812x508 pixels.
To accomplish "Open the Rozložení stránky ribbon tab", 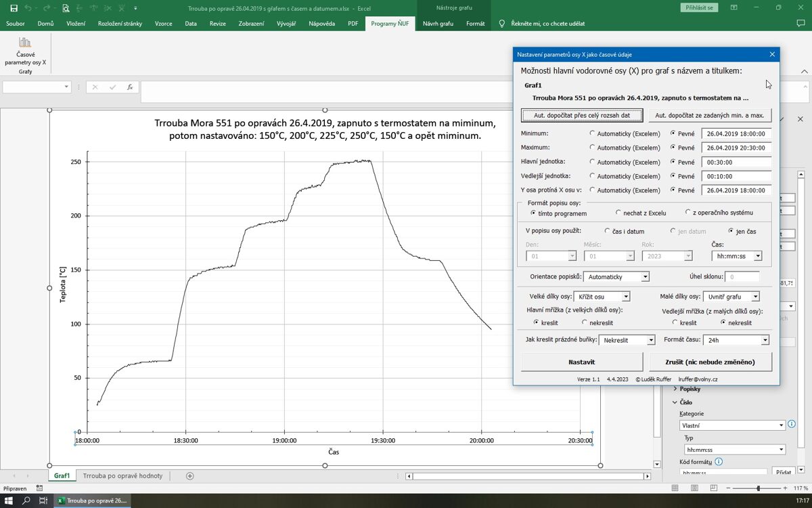I will tap(120, 24).
